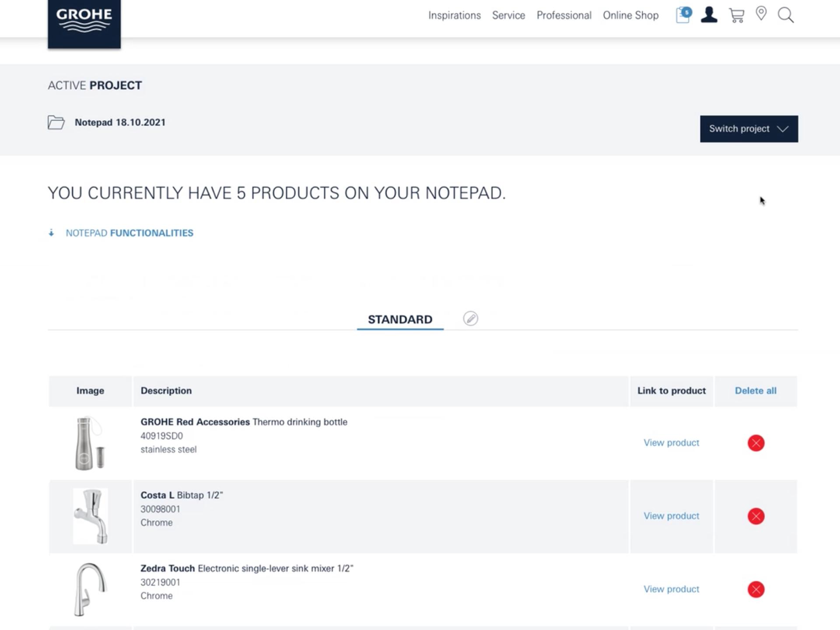The height and width of the screenshot is (630, 840).
Task: Select the STANDARD tab
Action: click(x=400, y=319)
